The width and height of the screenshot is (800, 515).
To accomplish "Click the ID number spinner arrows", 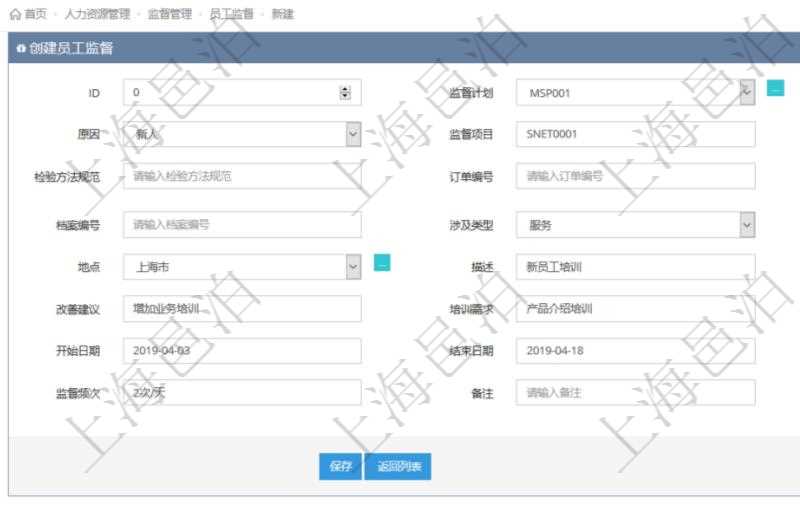I will point(345,92).
